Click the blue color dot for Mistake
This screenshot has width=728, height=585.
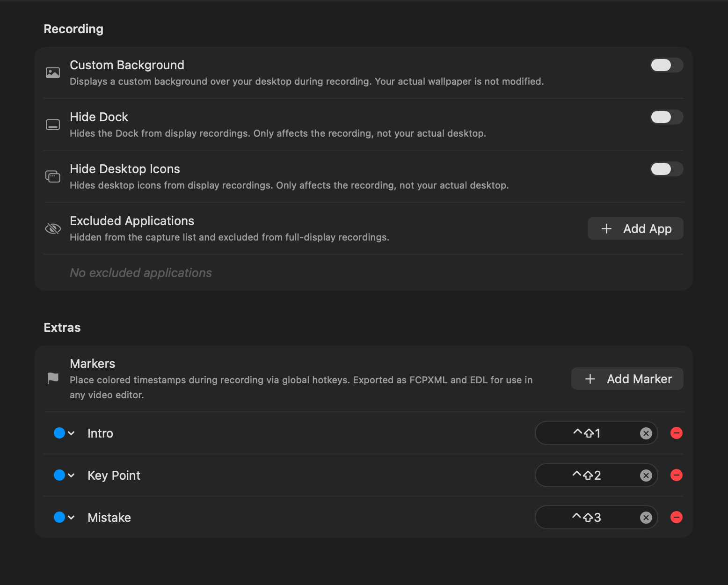click(x=59, y=517)
